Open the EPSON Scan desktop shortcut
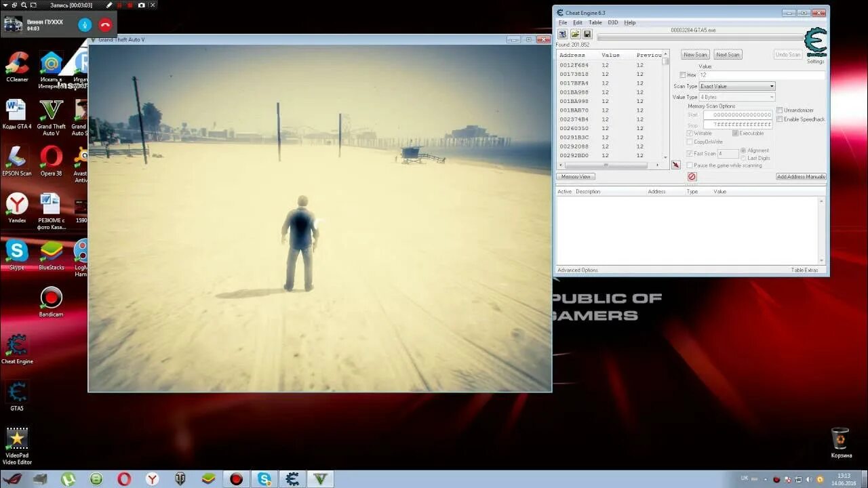The image size is (868, 488). (17, 161)
